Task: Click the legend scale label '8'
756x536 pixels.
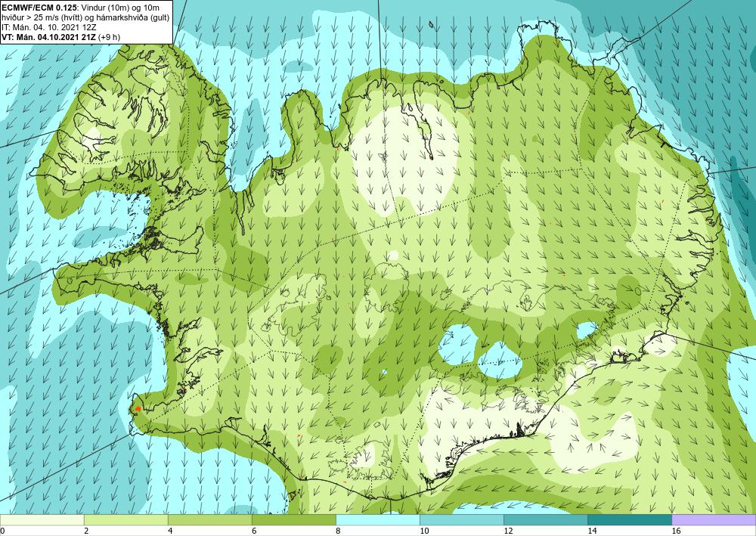Action: coord(337,531)
